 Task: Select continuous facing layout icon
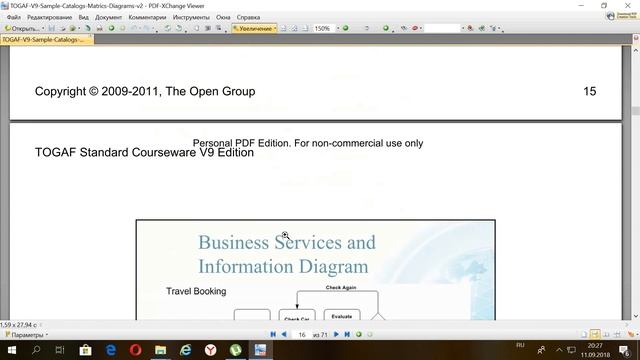click(617, 335)
